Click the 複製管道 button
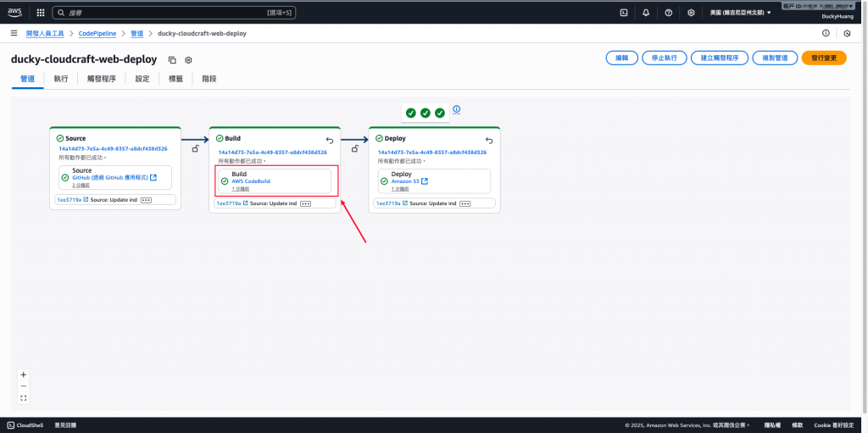This screenshot has height=433, width=868. 775,58
